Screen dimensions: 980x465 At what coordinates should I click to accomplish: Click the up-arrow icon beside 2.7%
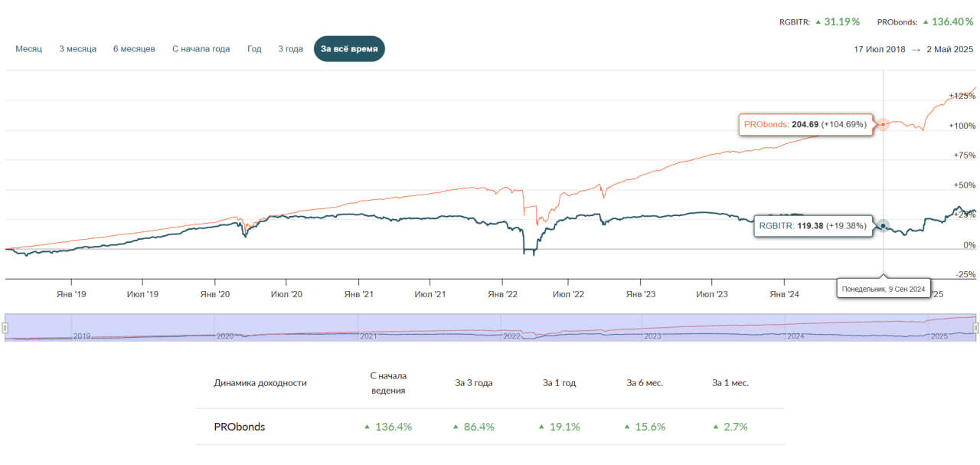tap(715, 427)
